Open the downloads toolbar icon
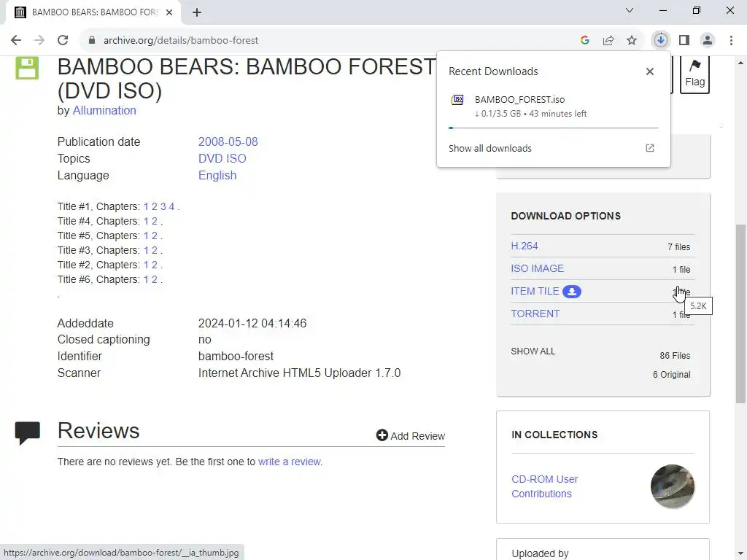Image resolution: width=747 pixels, height=560 pixels. point(661,41)
